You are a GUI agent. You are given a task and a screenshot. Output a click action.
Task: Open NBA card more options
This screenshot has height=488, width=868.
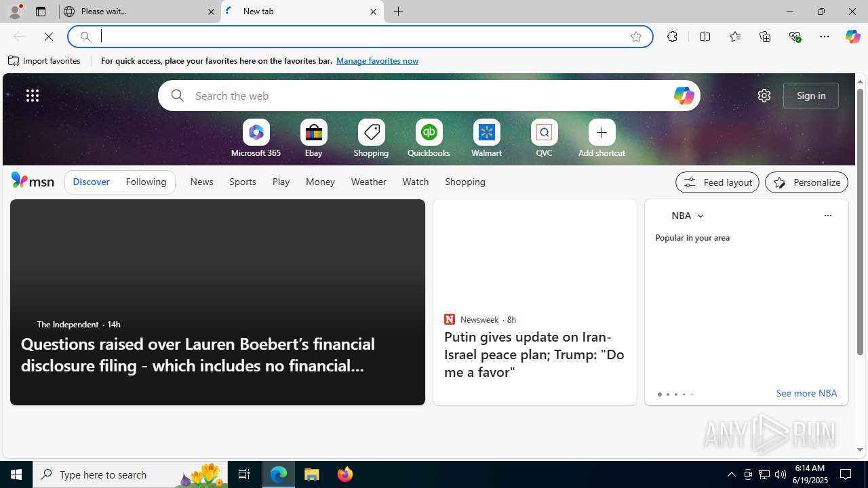click(827, 216)
